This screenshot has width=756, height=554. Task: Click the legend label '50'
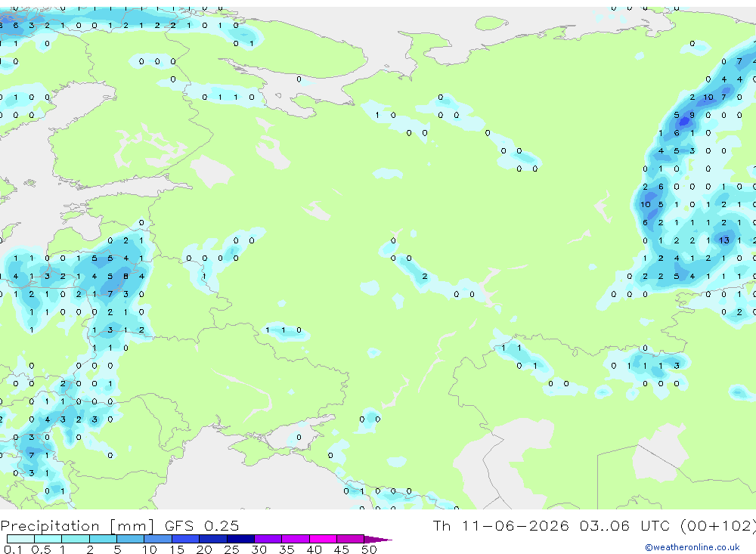click(x=370, y=549)
